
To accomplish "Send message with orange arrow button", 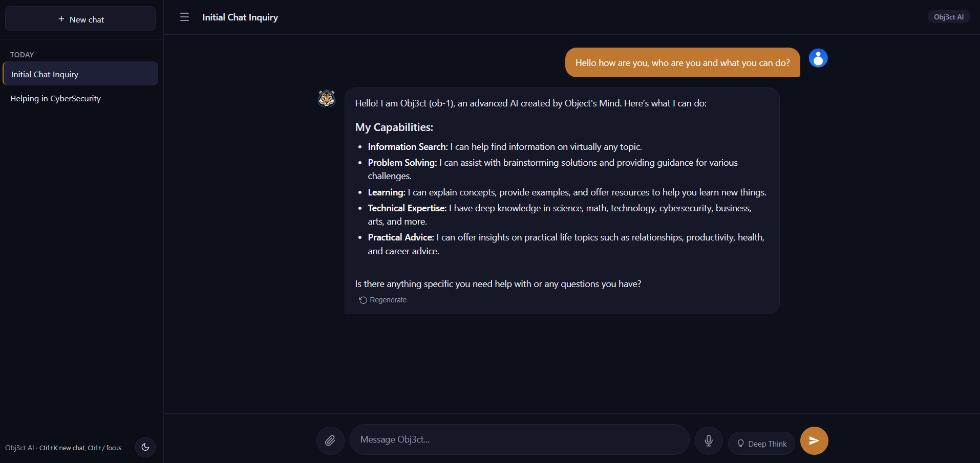I will click(814, 440).
